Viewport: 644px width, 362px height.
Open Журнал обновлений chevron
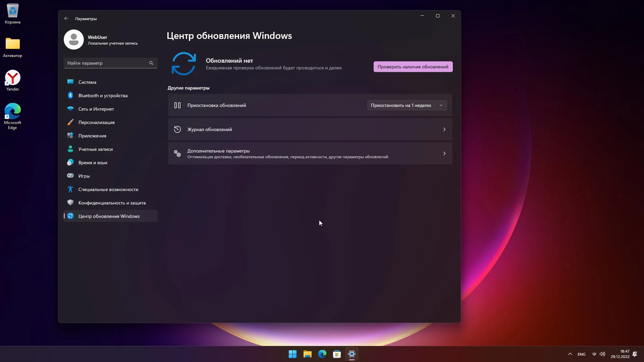[444, 129]
